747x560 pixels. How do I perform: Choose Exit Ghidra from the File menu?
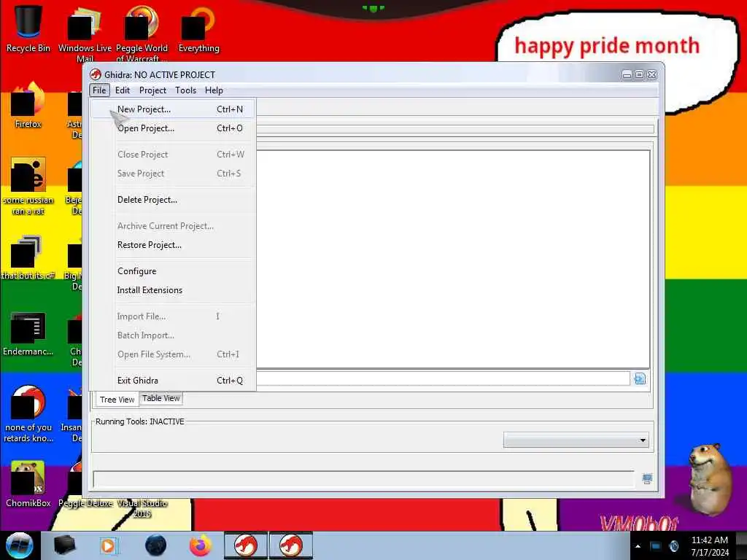point(172,381)
